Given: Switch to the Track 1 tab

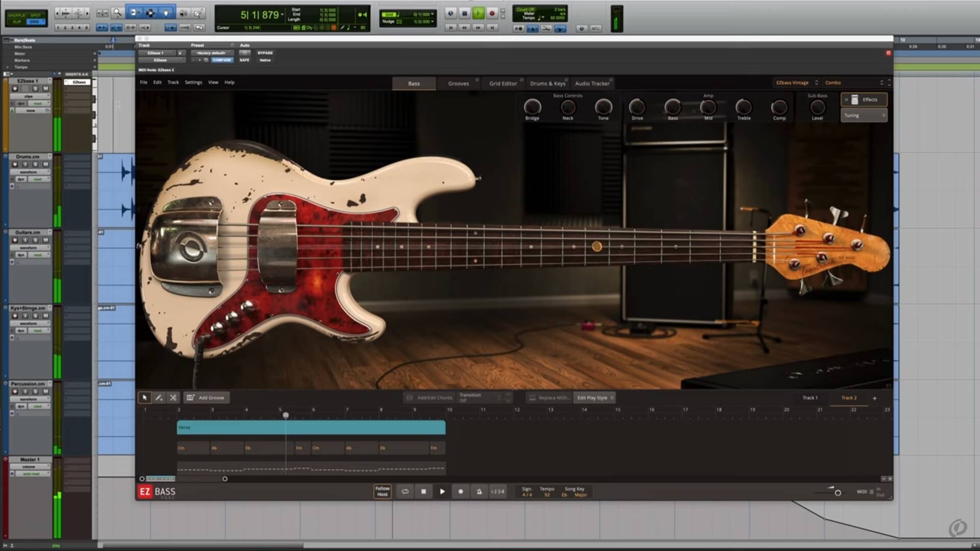Looking at the screenshot, I should coord(810,398).
